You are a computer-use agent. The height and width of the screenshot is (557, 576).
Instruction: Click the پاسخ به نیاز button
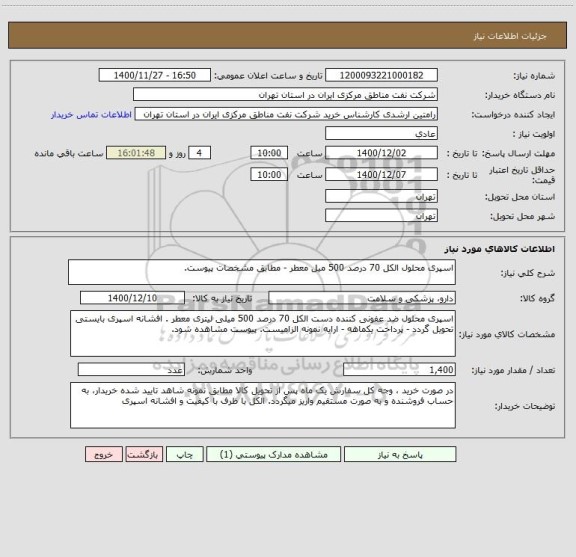click(x=400, y=454)
